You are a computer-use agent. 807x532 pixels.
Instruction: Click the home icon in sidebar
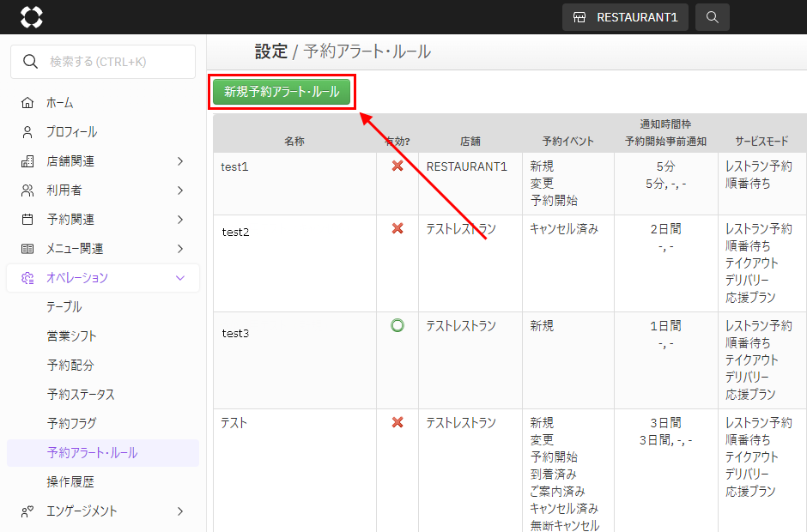tap(27, 103)
